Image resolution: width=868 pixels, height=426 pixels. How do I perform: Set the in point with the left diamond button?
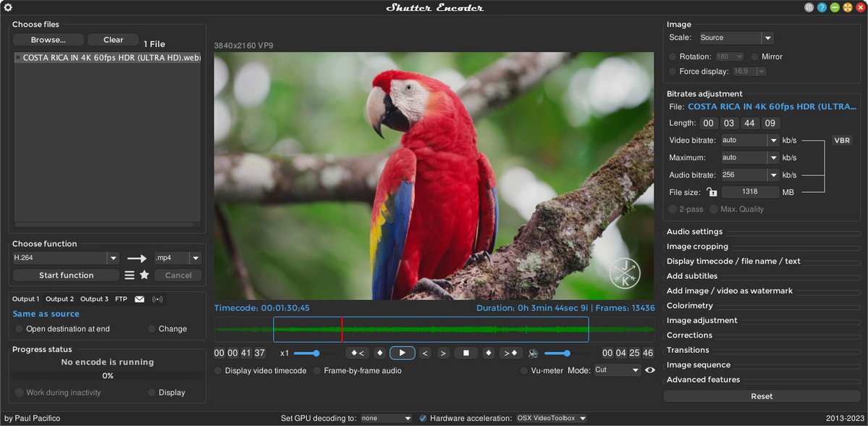coord(380,353)
